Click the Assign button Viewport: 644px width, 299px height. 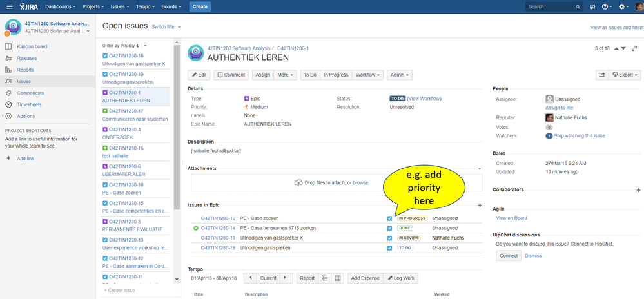coord(263,75)
